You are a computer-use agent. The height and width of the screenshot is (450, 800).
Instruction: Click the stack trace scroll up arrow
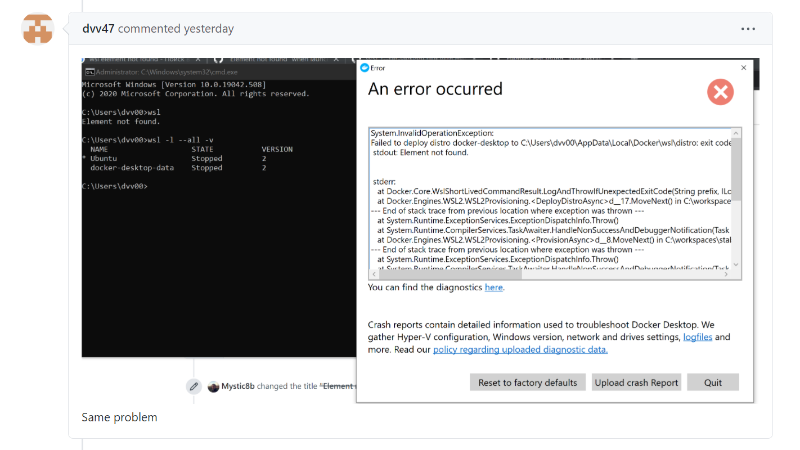click(736, 133)
